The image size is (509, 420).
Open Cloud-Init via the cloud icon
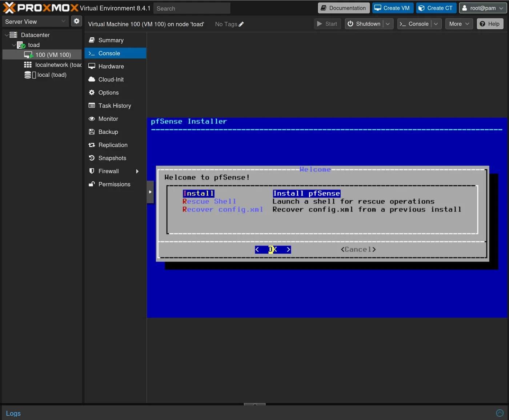point(92,79)
